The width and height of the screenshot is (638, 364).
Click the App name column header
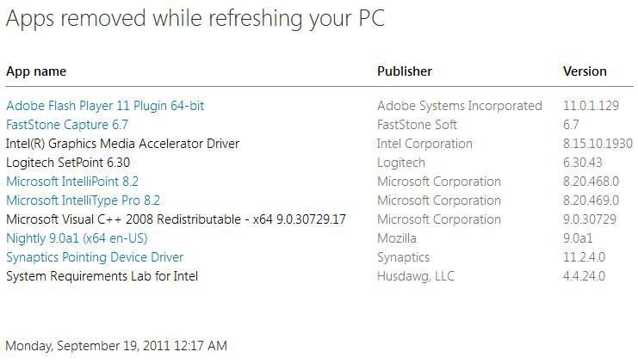click(x=36, y=71)
